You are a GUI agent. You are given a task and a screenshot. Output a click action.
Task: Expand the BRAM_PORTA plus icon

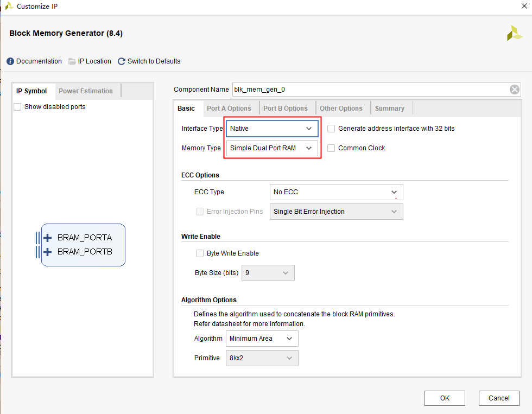[48, 238]
